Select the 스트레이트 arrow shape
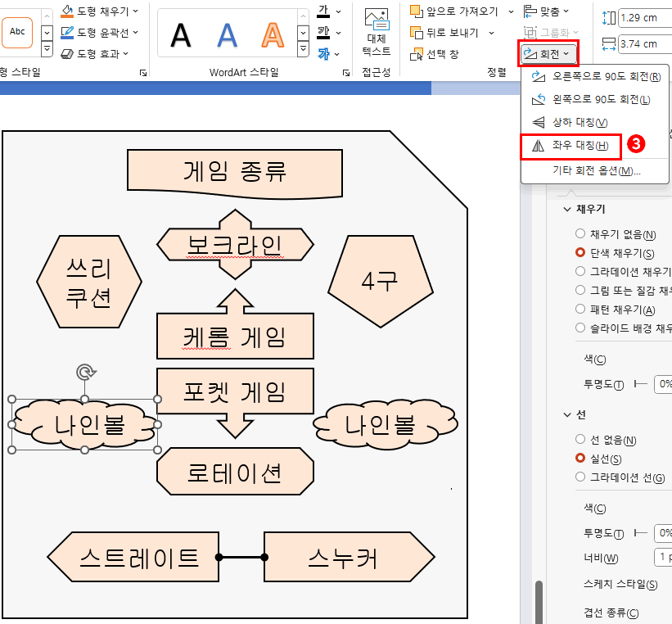Image resolution: width=672 pixels, height=624 pixels. [x=133, y=557]
